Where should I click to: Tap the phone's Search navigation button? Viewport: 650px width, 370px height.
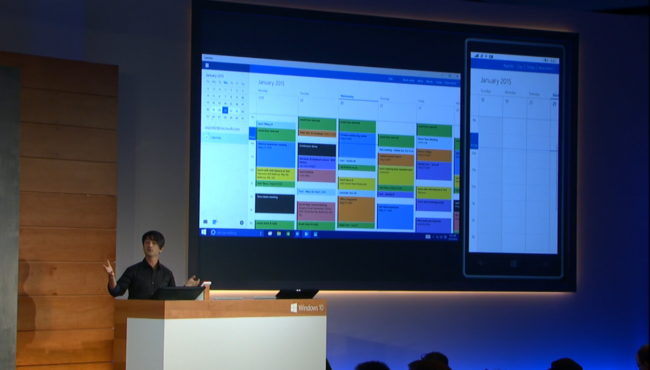pyautogui.click(x=545, y=264)
